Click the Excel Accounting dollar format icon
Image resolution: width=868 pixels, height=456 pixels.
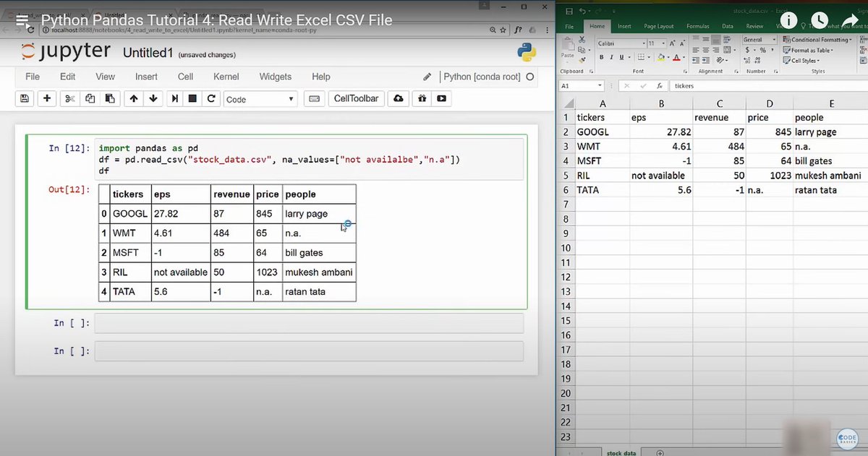(x=747, y=51)
